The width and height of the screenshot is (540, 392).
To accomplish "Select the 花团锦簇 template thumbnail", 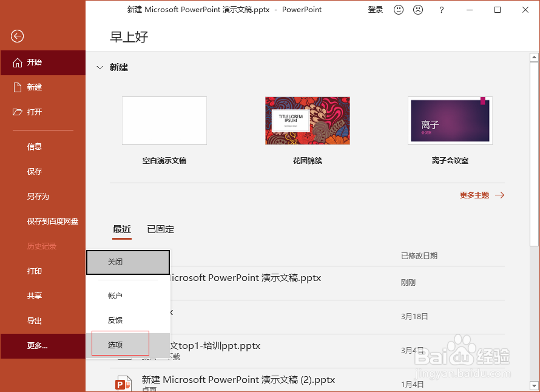I will point(307,120).
